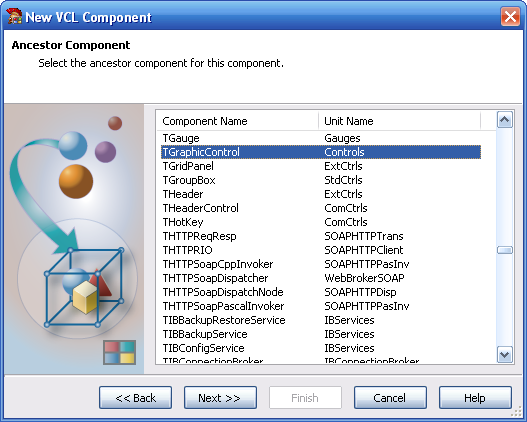Screen dimensions: 527x422
Task: Choose THeaderControl as ancestor
Action: 321,208
